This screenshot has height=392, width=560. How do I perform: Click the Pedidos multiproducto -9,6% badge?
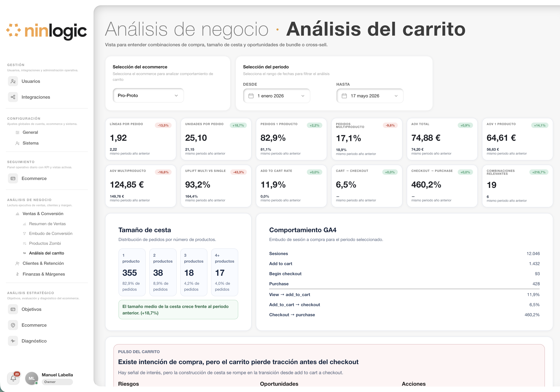point(390,125)
